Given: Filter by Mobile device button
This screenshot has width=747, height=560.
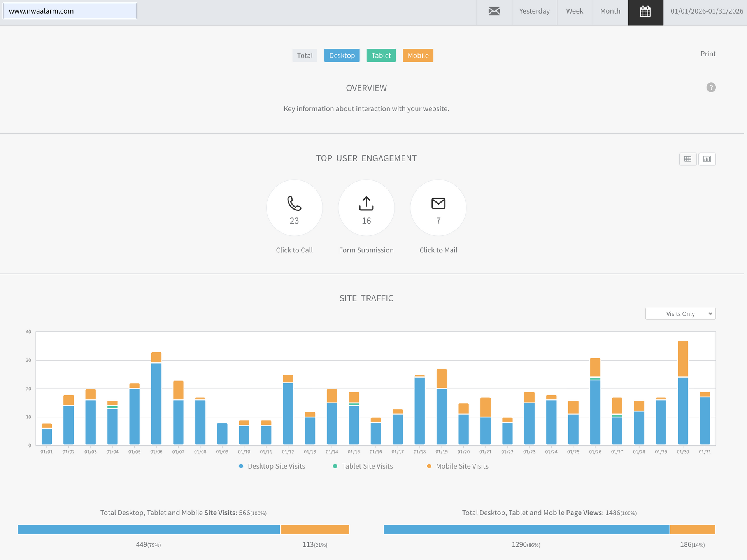Looking at the screenshot, I should [x=418, y=55].
